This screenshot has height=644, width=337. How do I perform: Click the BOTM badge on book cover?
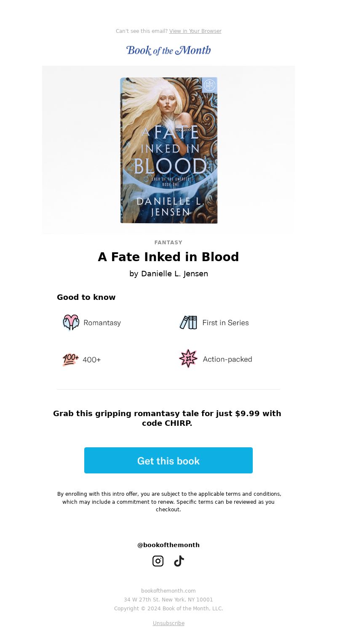click(209, 85)
